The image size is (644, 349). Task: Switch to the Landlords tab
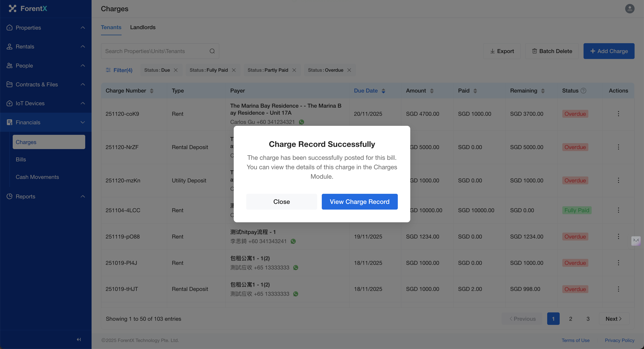pos(143,27)
